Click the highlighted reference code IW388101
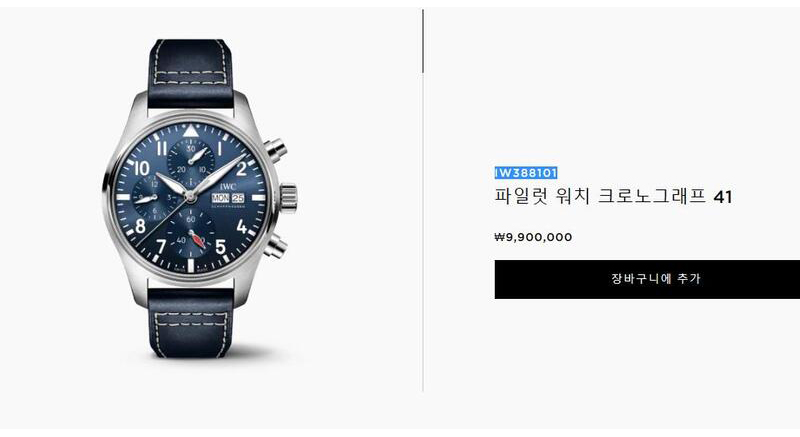The image size is (800, 437). (x=526, y=173)
